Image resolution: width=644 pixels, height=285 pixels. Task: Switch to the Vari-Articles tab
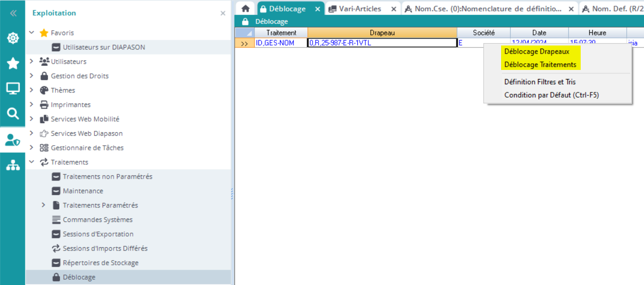click(360, 9)
